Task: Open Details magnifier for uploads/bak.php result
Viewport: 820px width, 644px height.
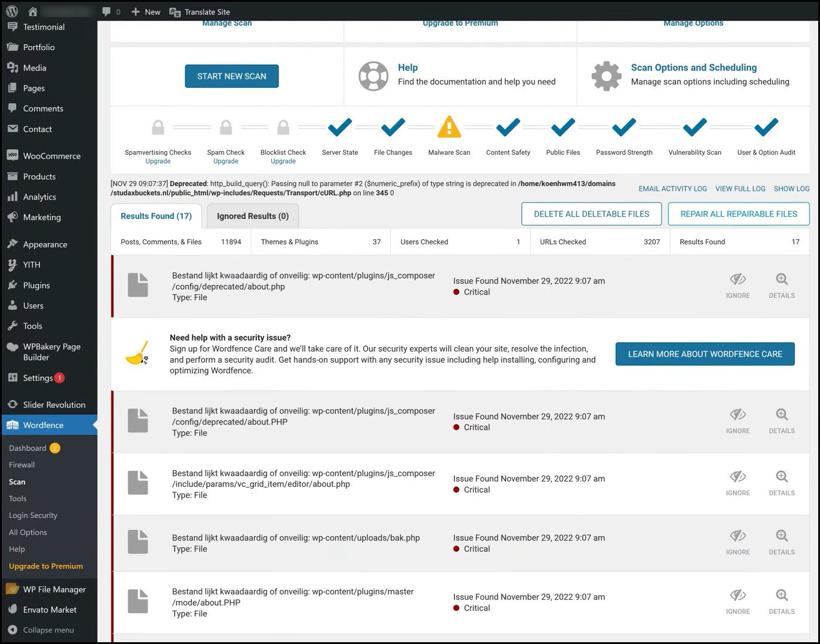Action: [x=781, y=542]
